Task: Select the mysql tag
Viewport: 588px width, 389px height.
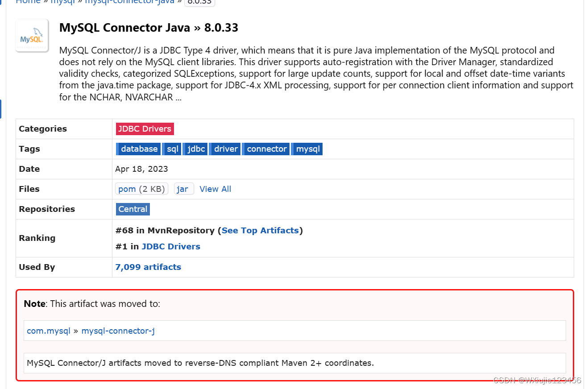Action: pyautogui.click(x=307, y=149)
